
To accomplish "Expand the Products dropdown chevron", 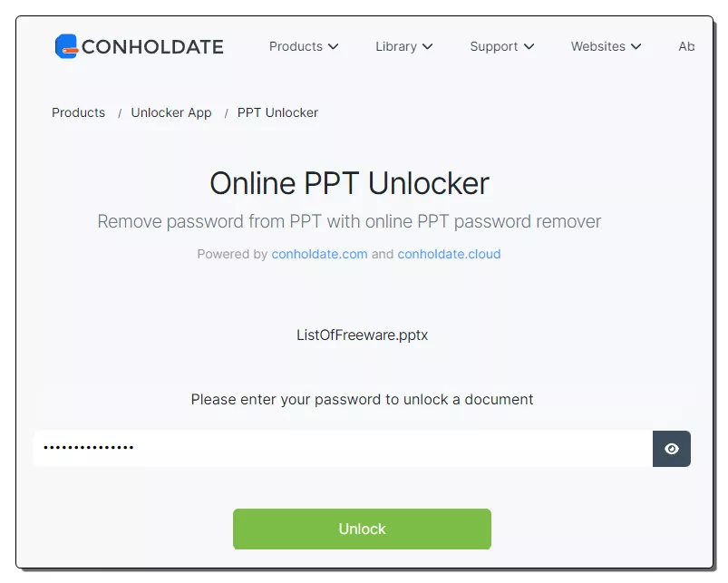I will pyautogui.click(x=333, y=46).
